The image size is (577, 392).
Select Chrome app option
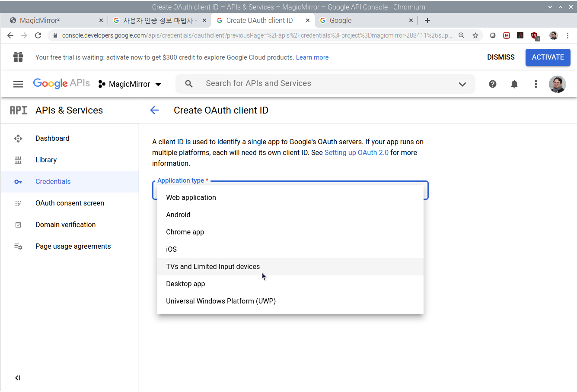click(290, 232)
